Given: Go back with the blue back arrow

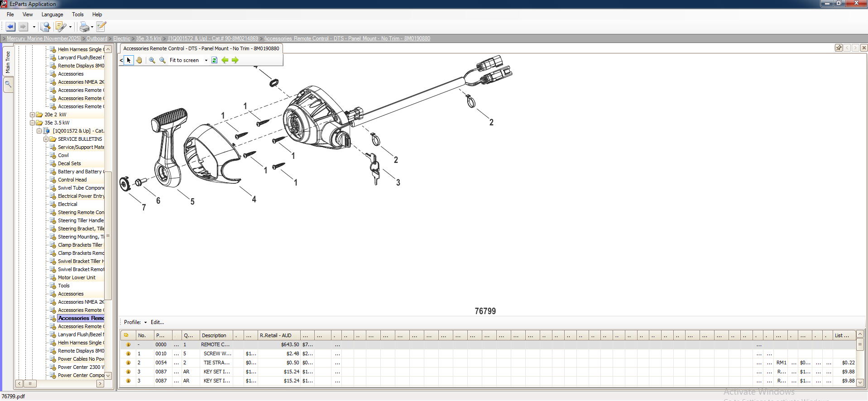Looking at the screenshot, I should coord(10,27).
